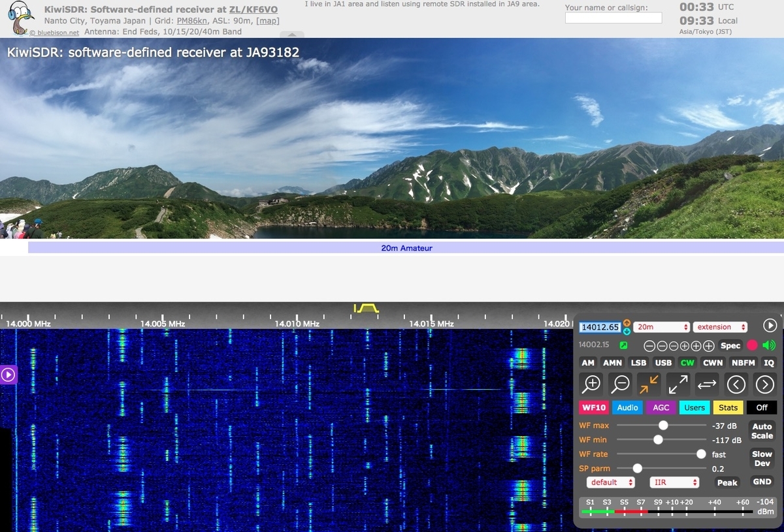Click the 14.005 MHz scale label
The image size is (784, 532).
click(x=163, y=324)
